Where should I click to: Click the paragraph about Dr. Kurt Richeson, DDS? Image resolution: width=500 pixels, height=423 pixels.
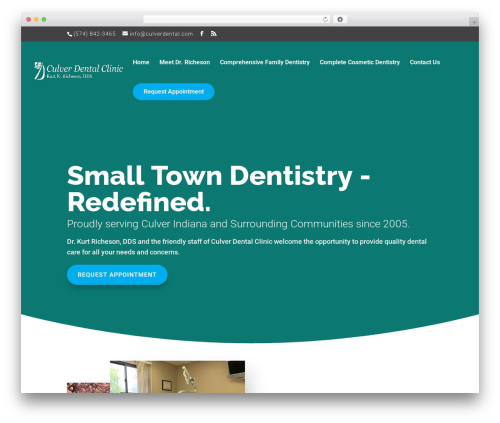tap(247, 247)
